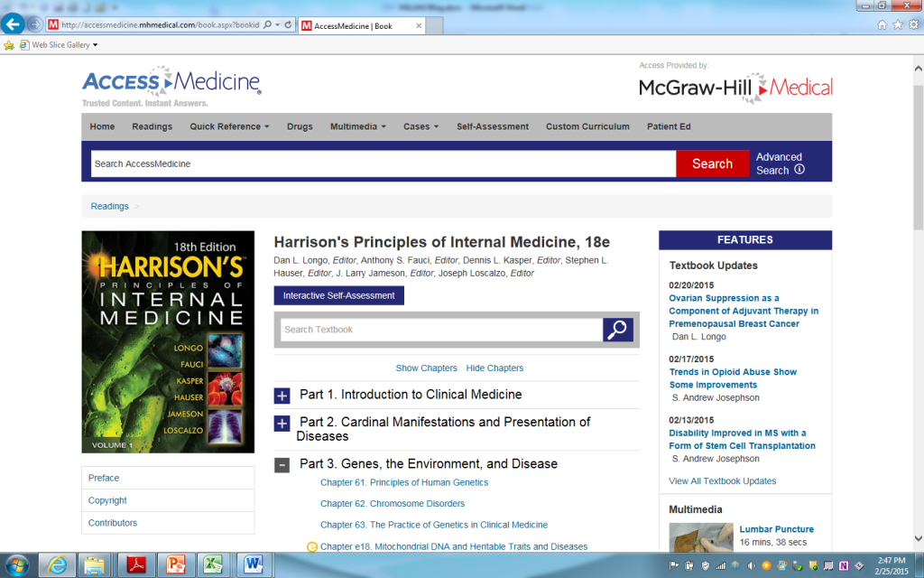
Task: Click the power battery tray icon
Action: (x=688, y=565)
